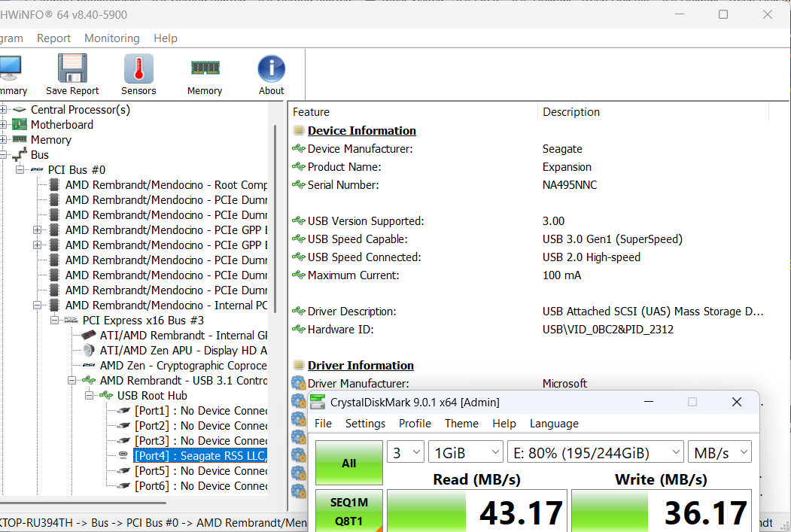Click the Memory module toolbar icon
The height and width of the screenshot is (532, 791).
pyautogui.click(x=205, y=69)
